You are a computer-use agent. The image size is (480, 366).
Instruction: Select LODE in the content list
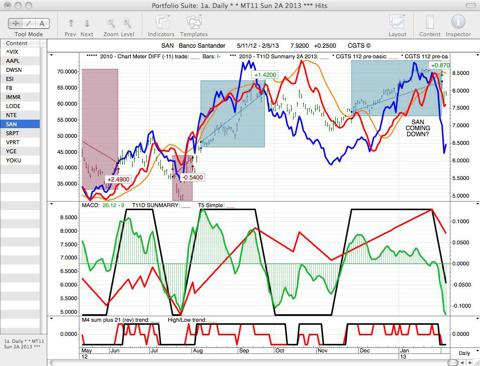pos(20,106)
